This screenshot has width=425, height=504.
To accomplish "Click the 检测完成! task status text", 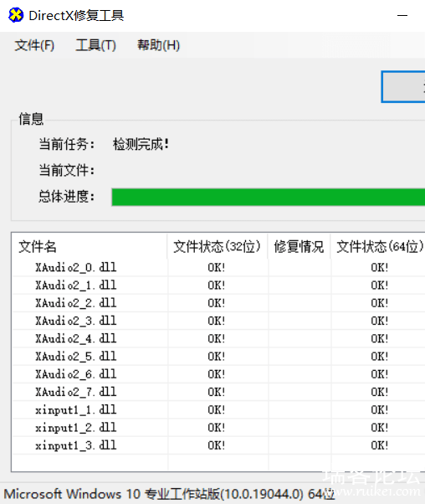I will point(141,144).
